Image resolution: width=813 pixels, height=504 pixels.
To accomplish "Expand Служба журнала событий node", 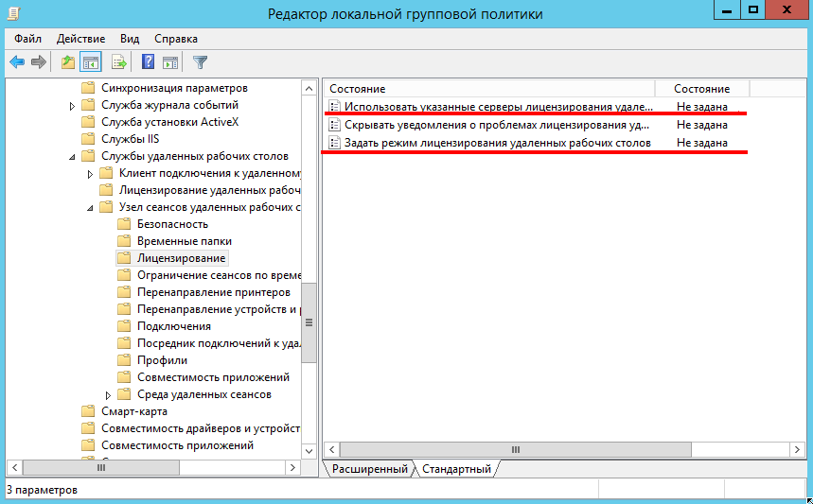I will pyautogui.click(x=72, y=106).
